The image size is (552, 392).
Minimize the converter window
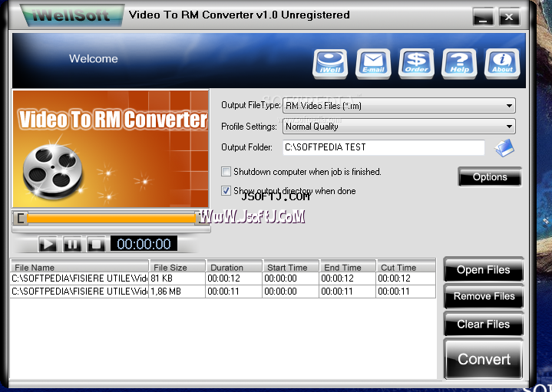coord(483,17)
